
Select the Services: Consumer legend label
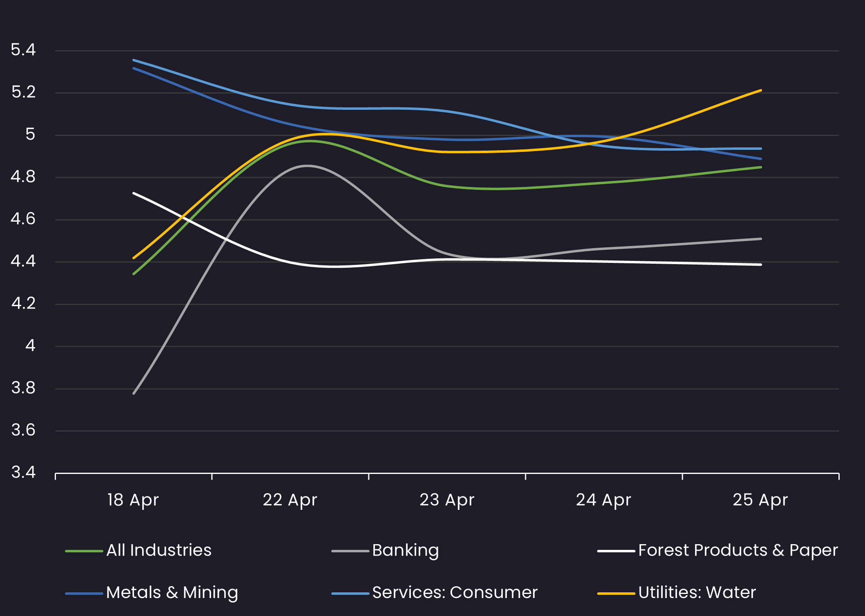coord(455,593)
